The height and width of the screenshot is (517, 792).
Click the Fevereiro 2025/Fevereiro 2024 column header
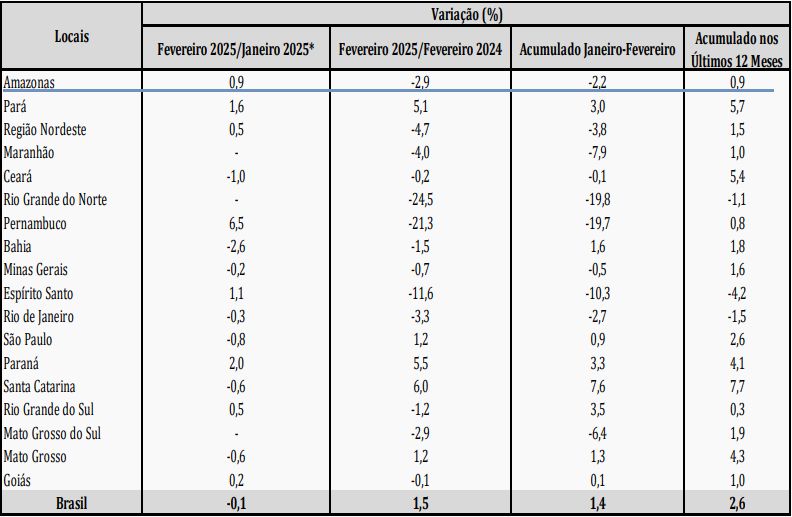(x=420, y=49)
